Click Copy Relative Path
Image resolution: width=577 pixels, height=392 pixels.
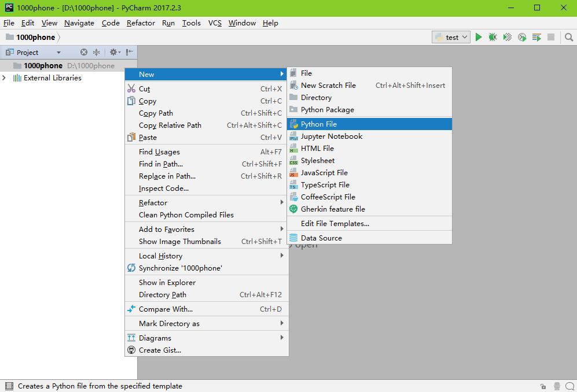207,125
